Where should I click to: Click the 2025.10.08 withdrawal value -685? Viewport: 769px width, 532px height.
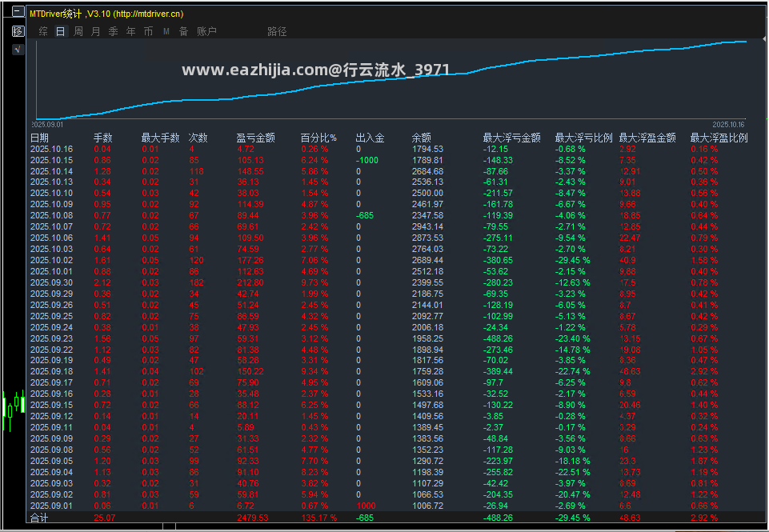click(x=365, y=215)
